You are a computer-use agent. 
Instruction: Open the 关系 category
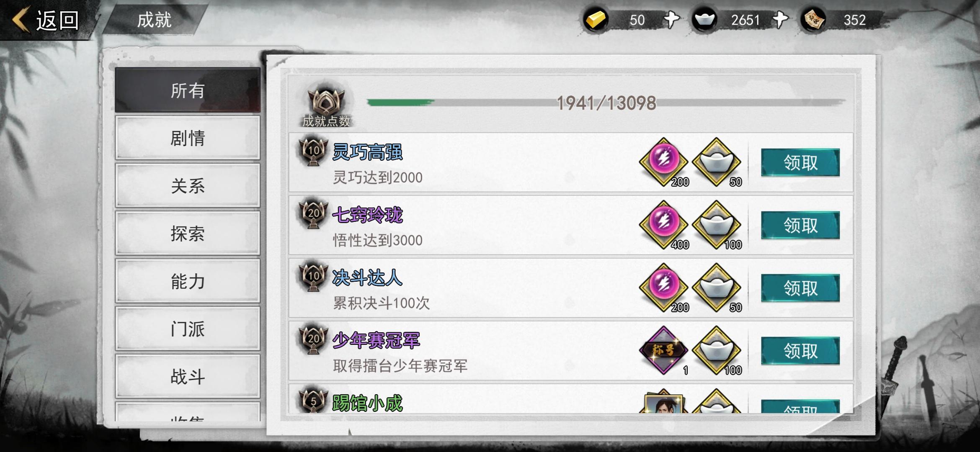tap(188, 185)
